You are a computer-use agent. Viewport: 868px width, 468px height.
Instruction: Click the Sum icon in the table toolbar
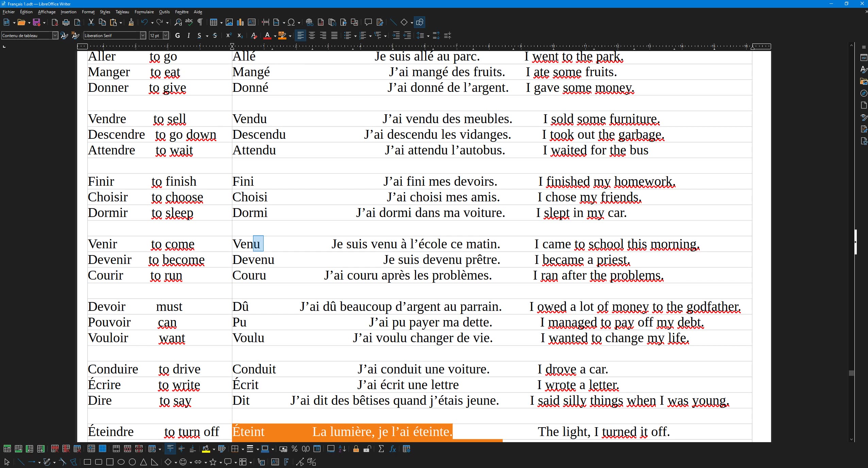pyautogui.click(x=381, y=449)
